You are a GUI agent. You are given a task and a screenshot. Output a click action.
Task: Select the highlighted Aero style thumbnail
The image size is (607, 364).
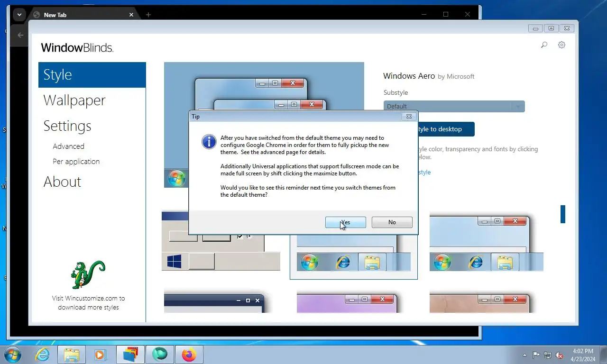click(354, 257)
